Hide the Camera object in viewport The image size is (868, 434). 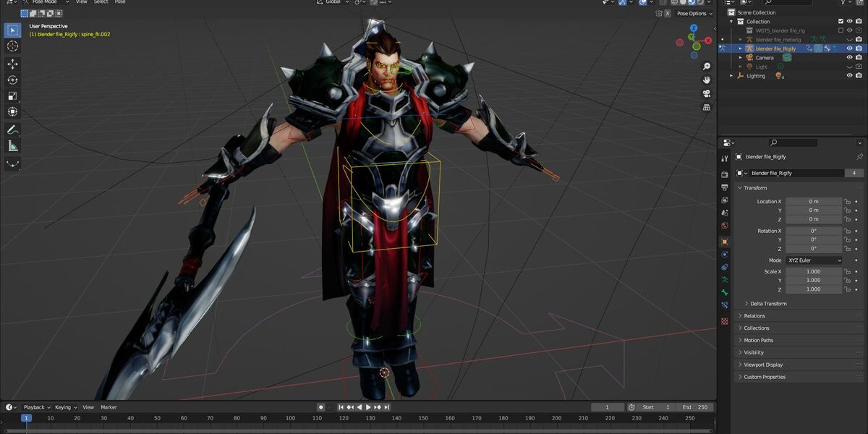(x=850, y=58)
